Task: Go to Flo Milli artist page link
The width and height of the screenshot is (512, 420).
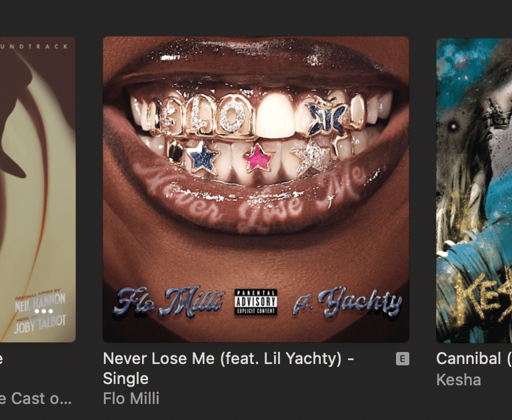Action: 131,399
